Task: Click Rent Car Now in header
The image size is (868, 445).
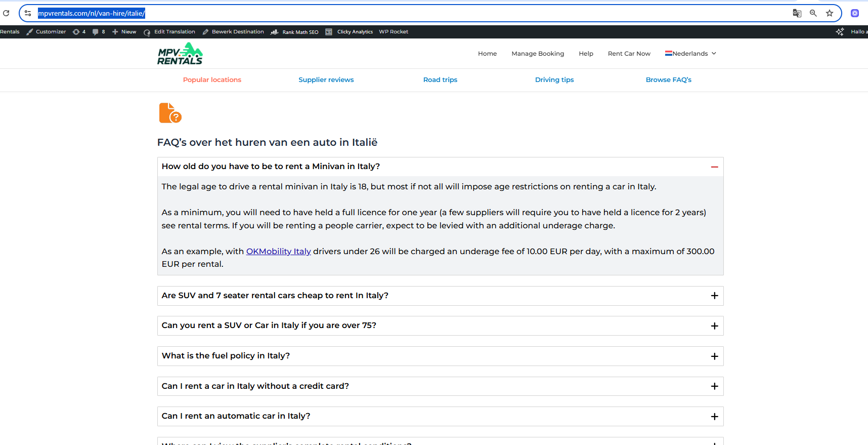Action: tap(629, 54)
